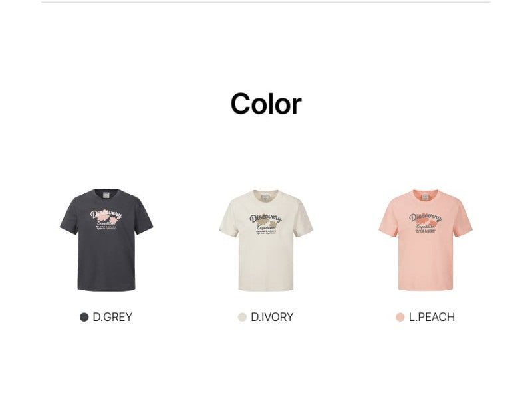The image size is (532, 410).
Task: Pick the D.IVORY color dot
Action: coord(242,317)
